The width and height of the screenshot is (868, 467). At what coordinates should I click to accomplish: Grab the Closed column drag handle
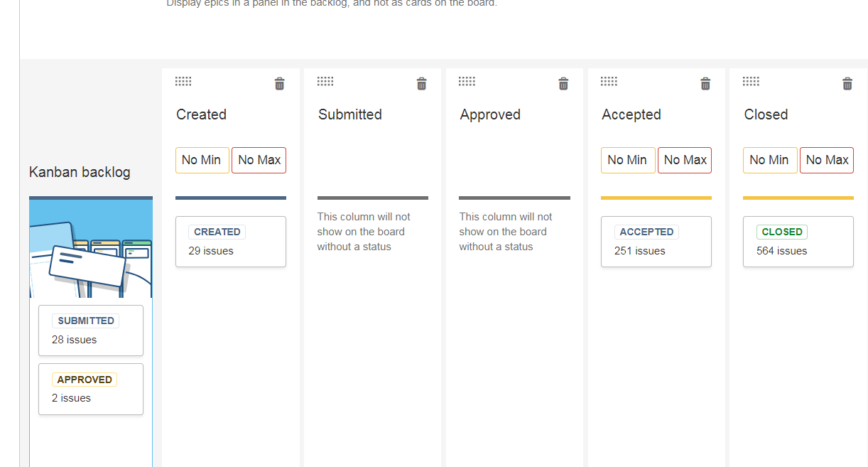tap(751, 81)
